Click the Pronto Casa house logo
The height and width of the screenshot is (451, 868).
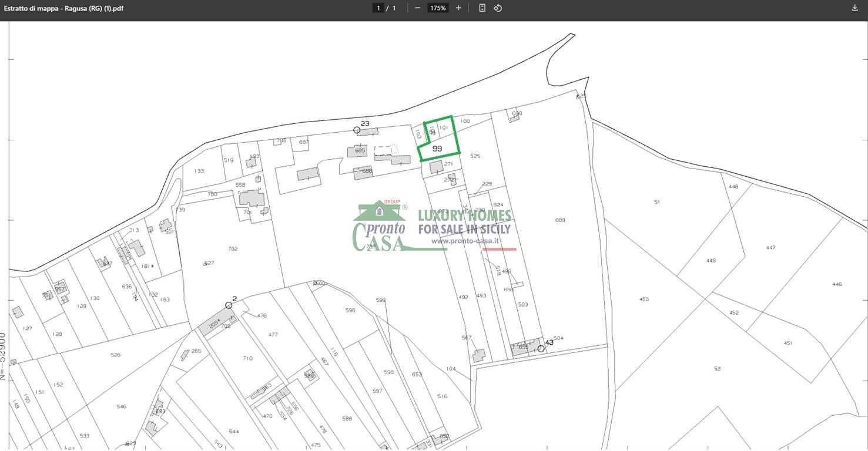click(x=379, y=227)
